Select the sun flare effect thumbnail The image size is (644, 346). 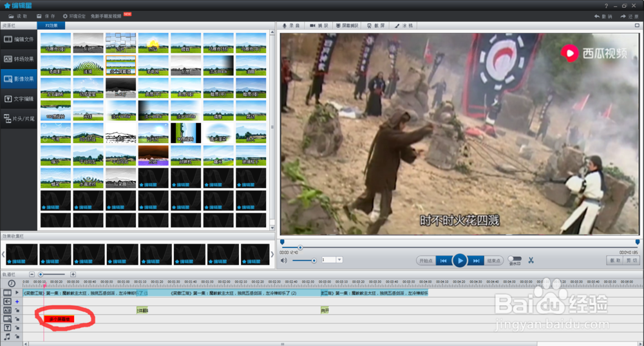[153, 43]
